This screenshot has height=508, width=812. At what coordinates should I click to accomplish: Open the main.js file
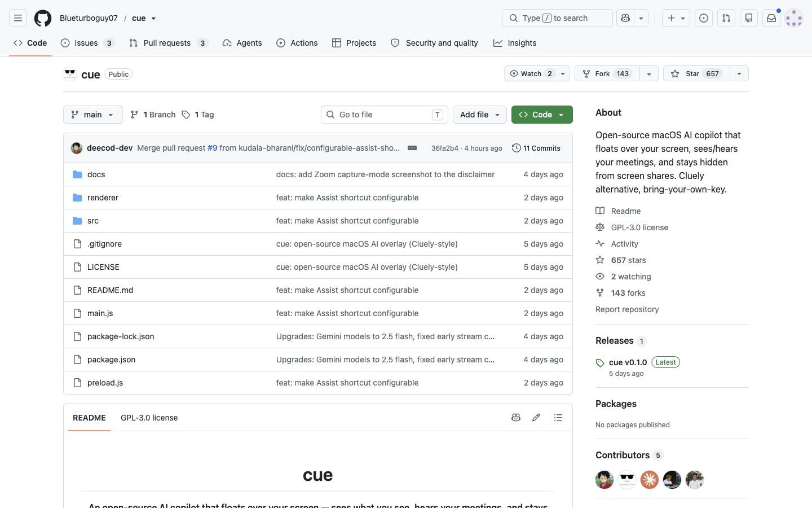(x=100, y=313)
